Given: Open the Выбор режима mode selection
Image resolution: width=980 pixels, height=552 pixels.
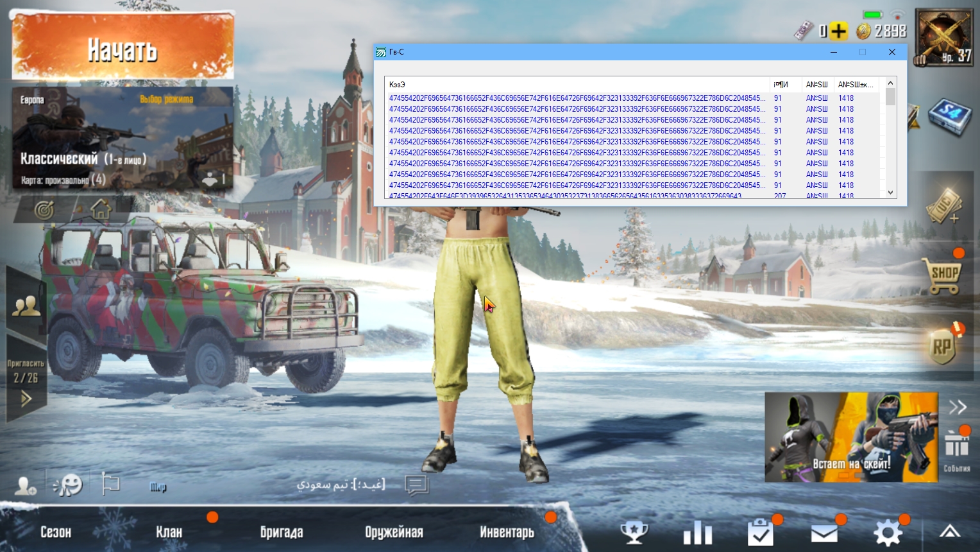Looking at the screenshot, I should pyautogui.click(x=166, y=99).
